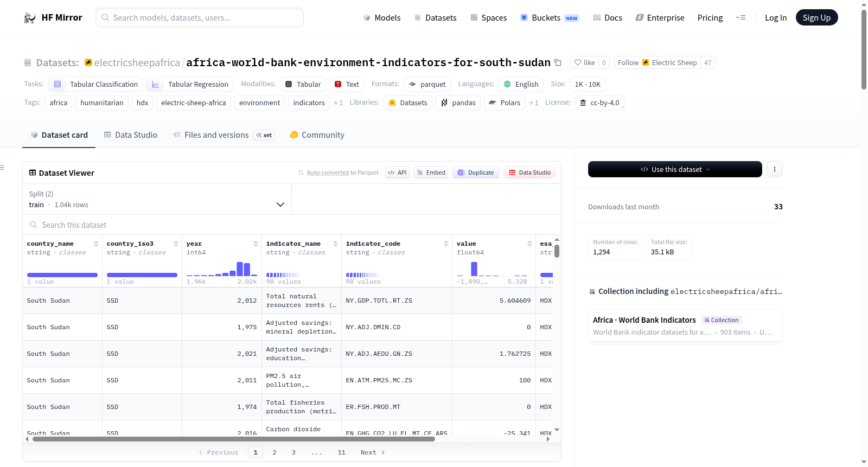Screen dimensions: 868x467
Task: Click the Datasets library tag
Action: 408,103
